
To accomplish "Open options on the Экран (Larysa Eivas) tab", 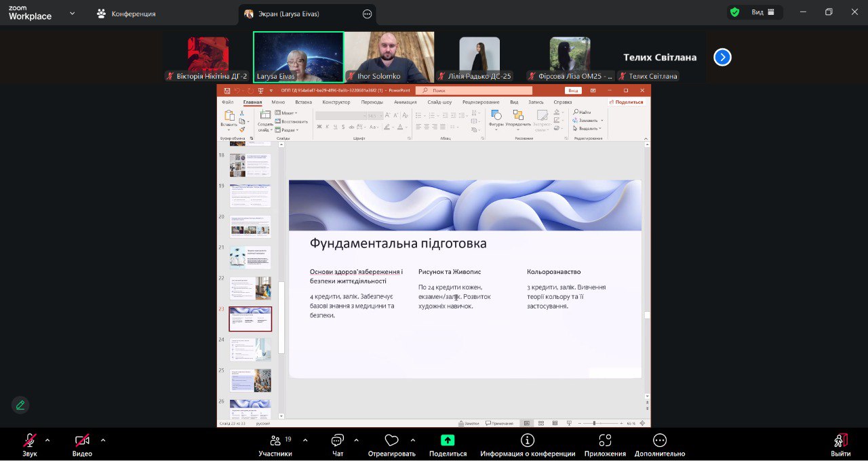I will click(x=368, y=14).
